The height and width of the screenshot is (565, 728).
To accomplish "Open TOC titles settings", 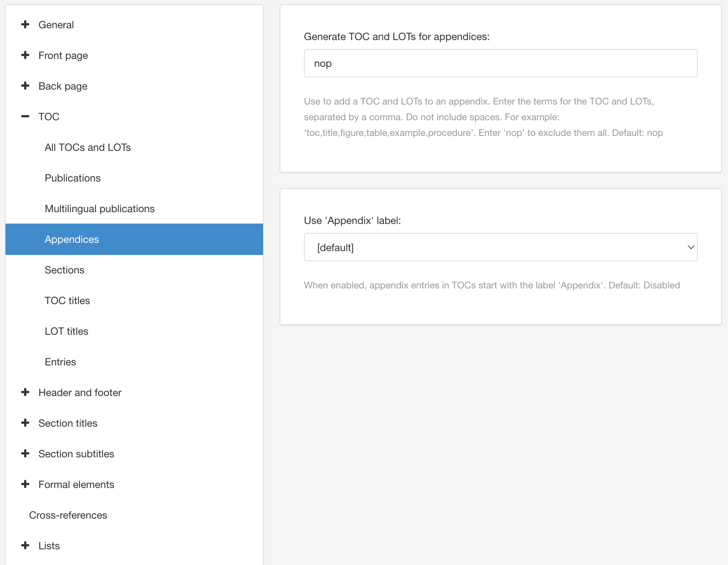I will point(67,300).
